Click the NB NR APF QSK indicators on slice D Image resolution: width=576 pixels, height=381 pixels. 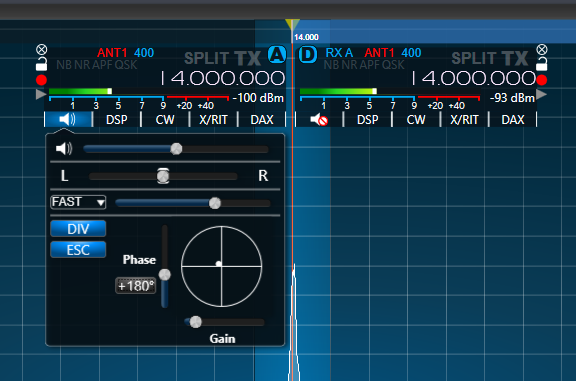coord(364,65)
